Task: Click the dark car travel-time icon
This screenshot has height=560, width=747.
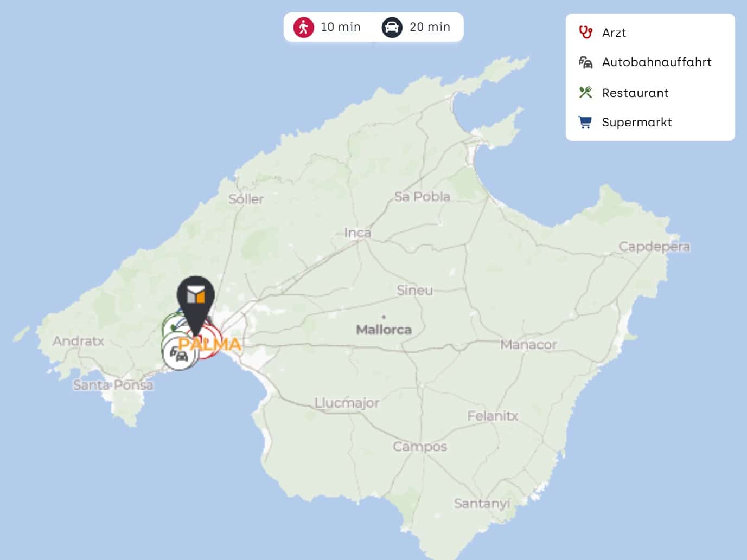Action: [392, 27]
